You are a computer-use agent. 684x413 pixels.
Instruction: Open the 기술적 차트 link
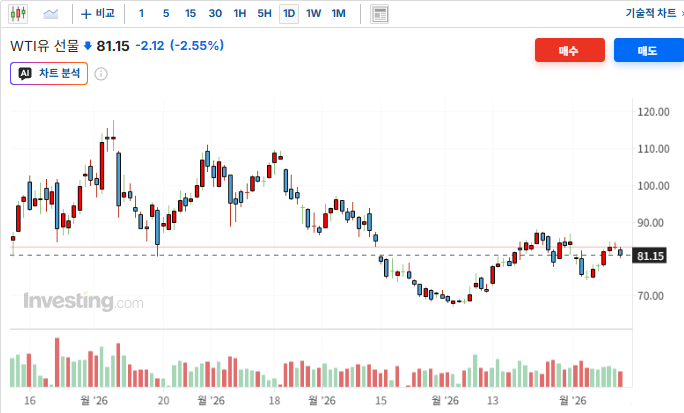tap(651, 13)
